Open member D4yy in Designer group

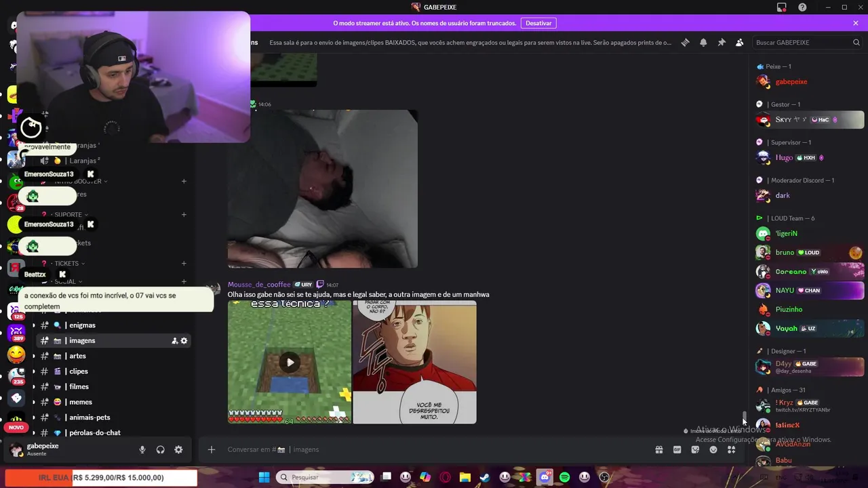810,366
